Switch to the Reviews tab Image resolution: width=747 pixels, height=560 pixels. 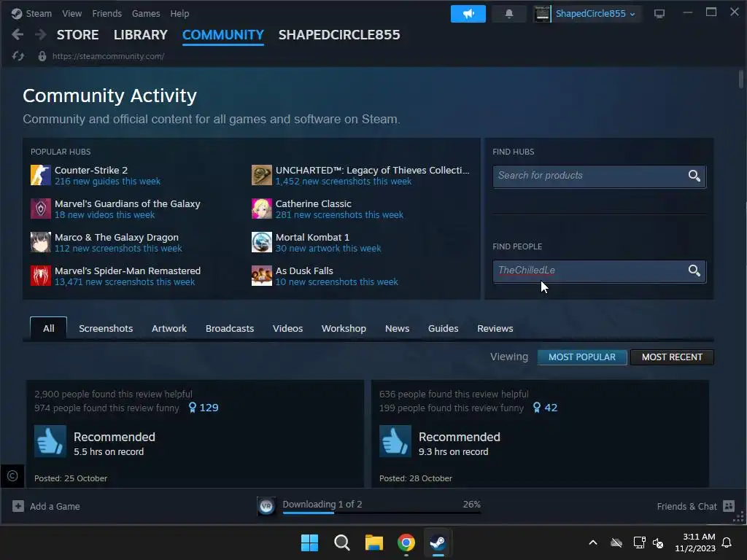click(x=495, y=329)
